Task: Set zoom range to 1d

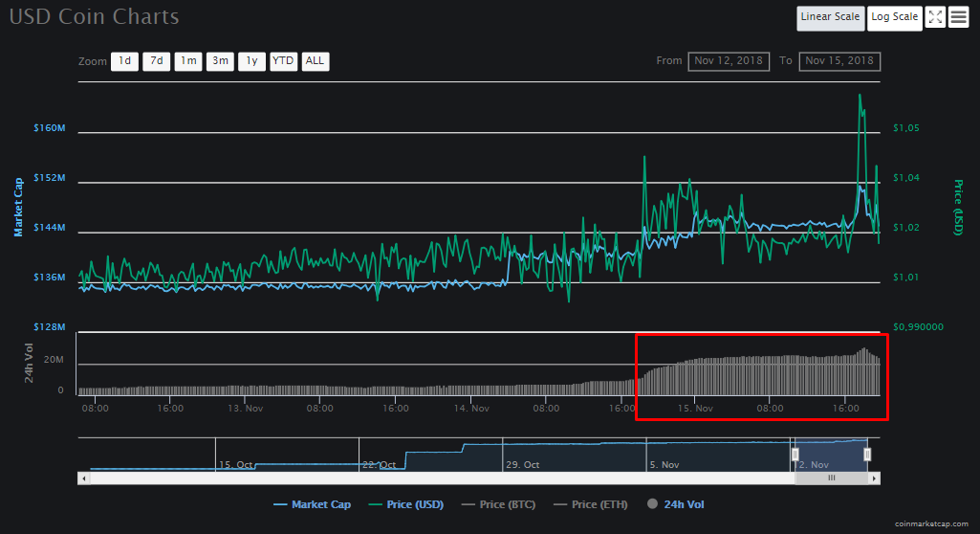Action: (124, 61)
